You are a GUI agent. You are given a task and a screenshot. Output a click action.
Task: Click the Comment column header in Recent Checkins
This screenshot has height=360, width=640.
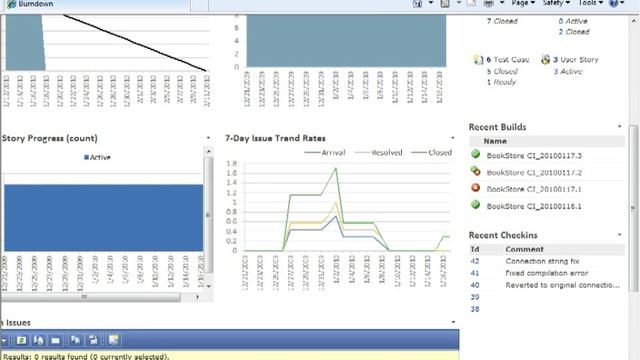524,249
